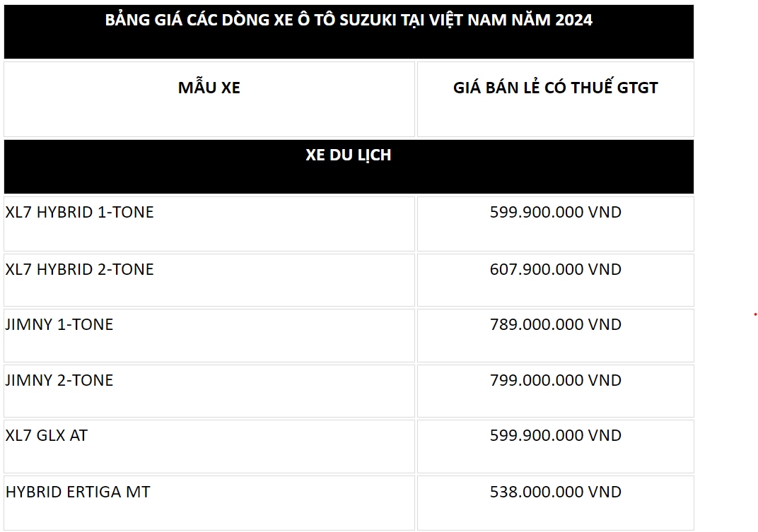
Task: Click the 789.000.000 VND price cell
Action: (x=556, y=336)
